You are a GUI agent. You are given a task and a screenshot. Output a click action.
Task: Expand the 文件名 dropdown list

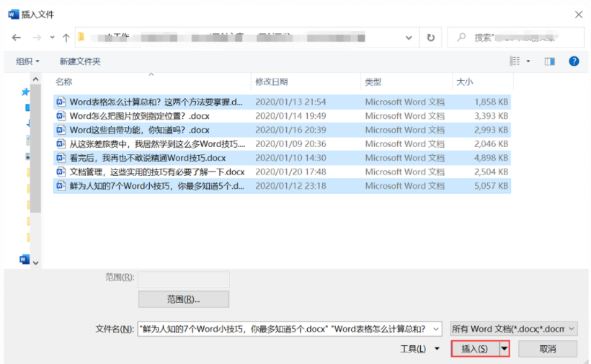click(437, 329)
